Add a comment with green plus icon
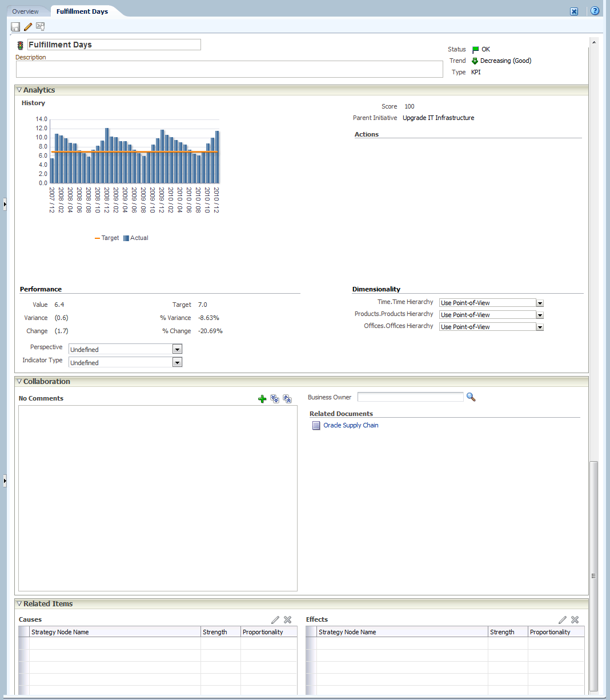 262,399
